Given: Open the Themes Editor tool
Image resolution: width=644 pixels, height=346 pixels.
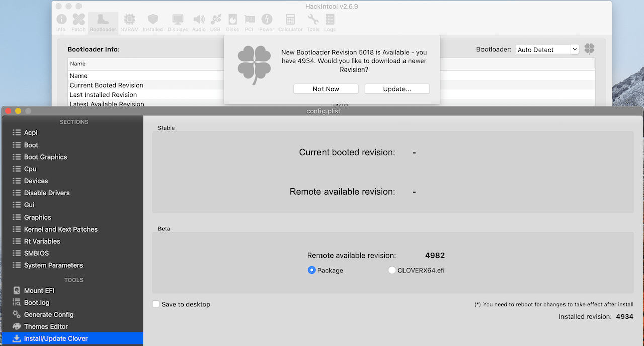Looking at the screenshot, I should coord(72,327).
